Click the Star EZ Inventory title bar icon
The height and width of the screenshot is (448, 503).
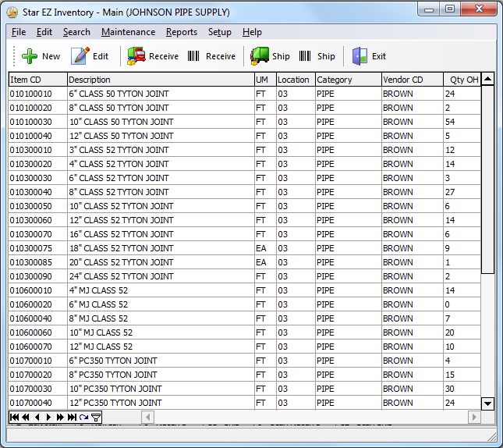click(x=12, y=12)
